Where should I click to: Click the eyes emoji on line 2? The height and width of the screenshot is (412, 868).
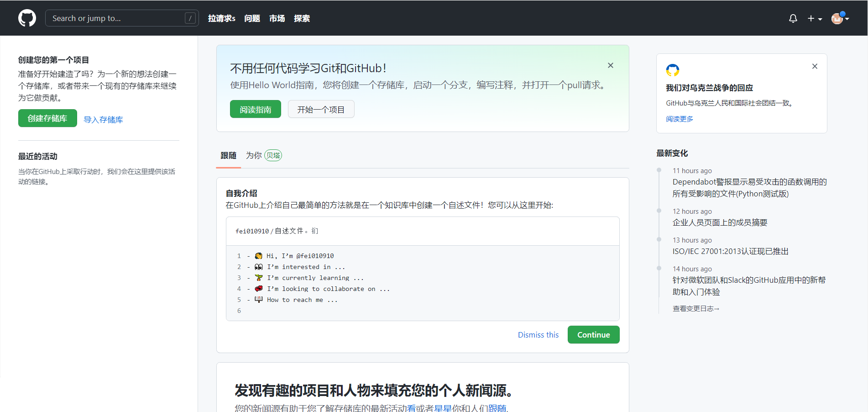point(259,267)
